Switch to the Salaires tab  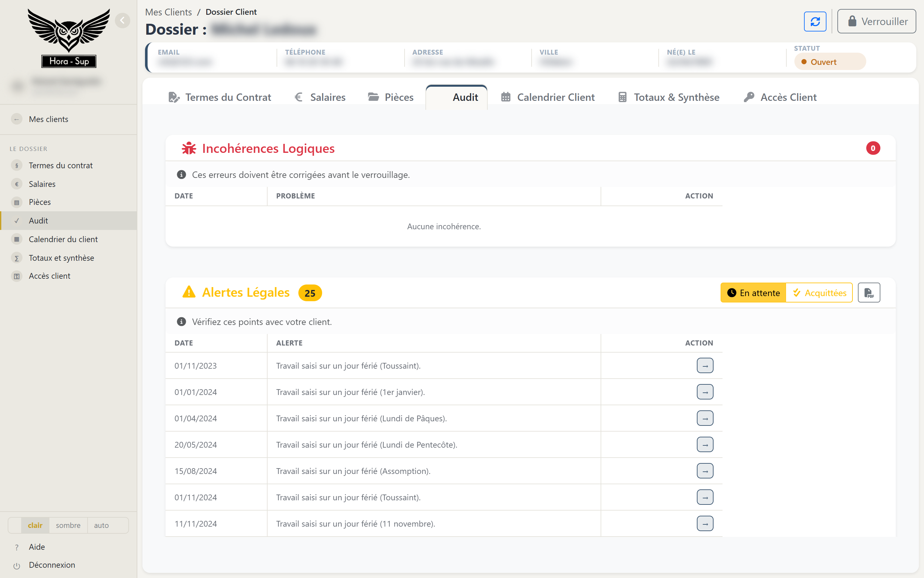(320, 97)
